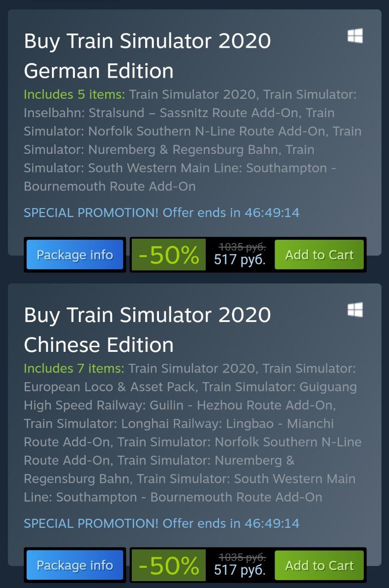Viewport: 389px width, 588px height.
Task: Click the -50% discount badge on German Edition
Action: point(169,255)
